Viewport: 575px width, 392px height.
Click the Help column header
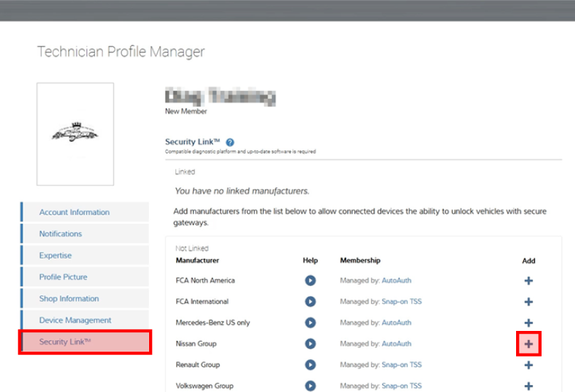[310, 261]
